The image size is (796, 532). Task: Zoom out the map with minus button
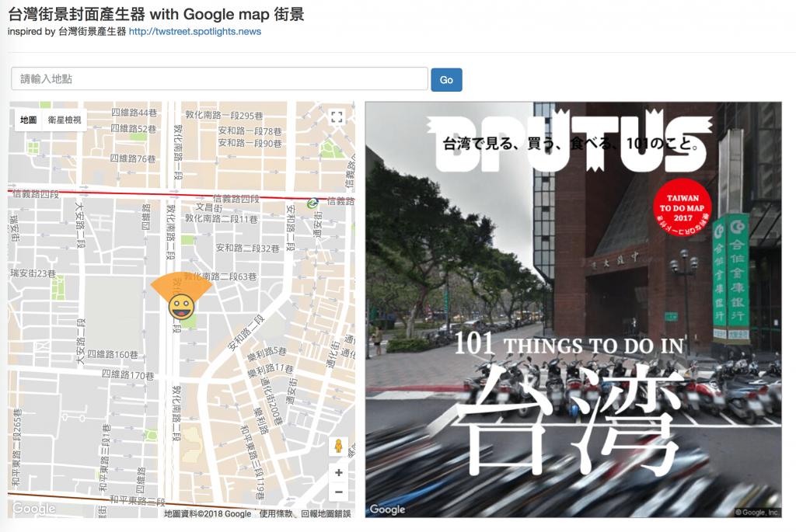pyautogui.click(x=339, y=492)
